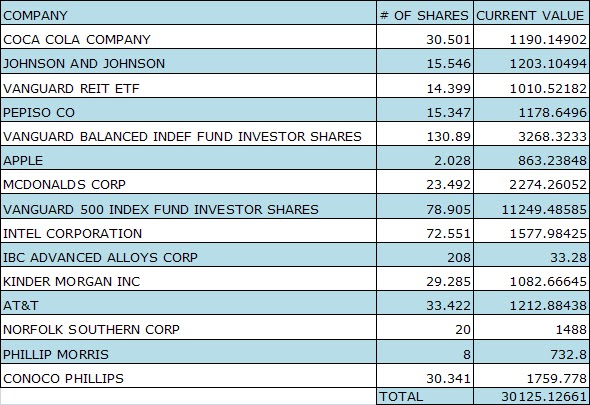Select the TOTAL label cell

(425, 396)
